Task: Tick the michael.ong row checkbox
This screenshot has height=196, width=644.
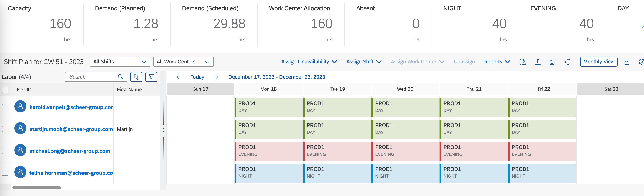Action: click(5, 151)
